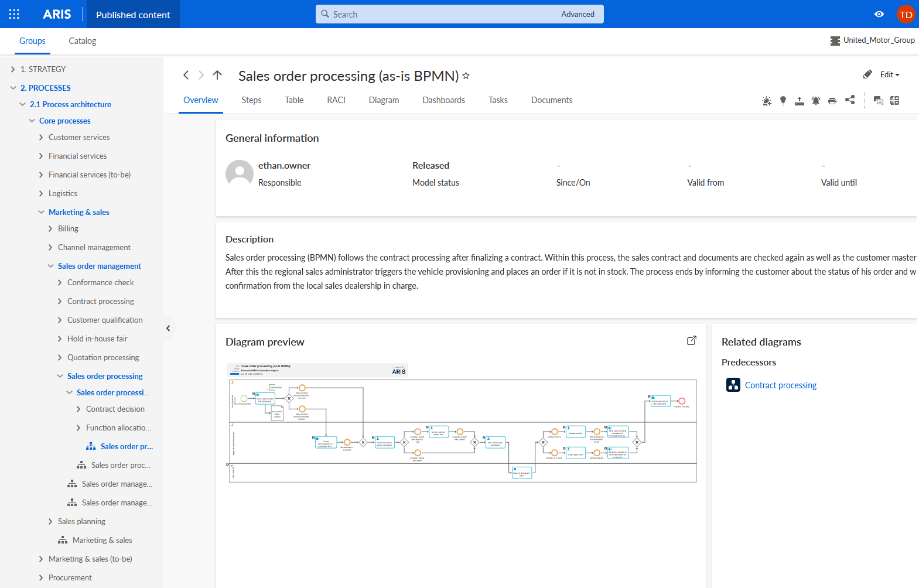
Task: Expand the 1. STRATEGY group
Action: pos(13,69)
